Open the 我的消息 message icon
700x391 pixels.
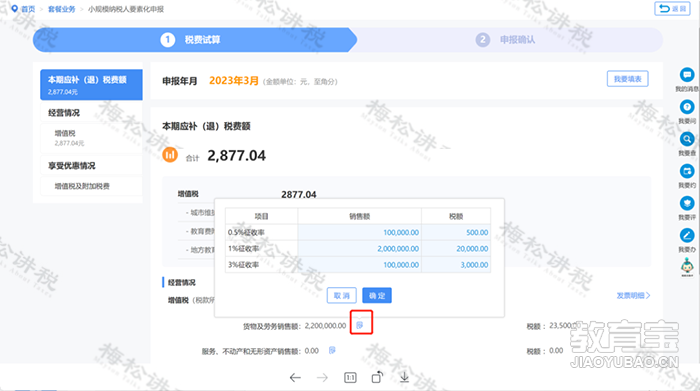click(687, 75)
